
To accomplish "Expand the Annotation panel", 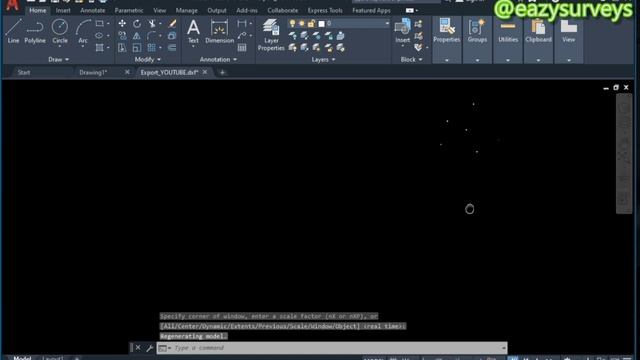I will (218, 60).
